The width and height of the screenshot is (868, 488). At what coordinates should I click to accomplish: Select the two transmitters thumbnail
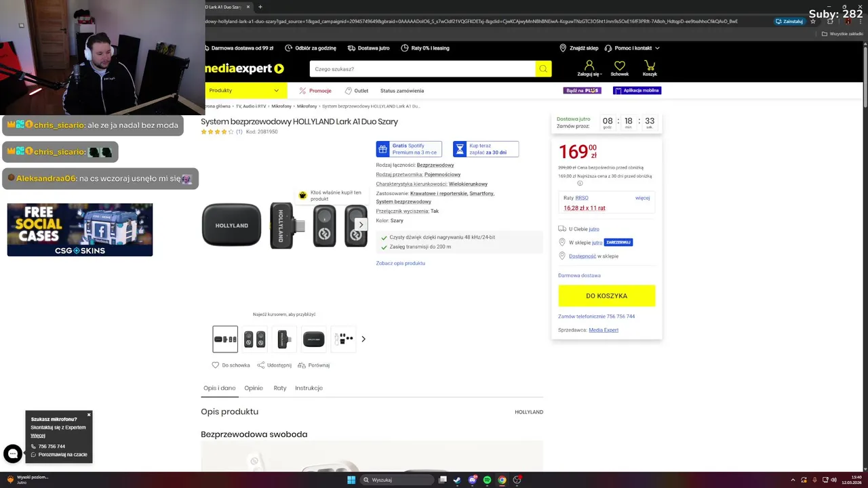click(255, 339)
